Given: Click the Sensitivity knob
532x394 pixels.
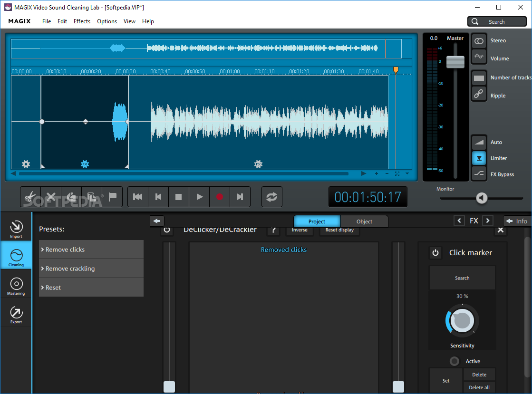Looking at the screenshot, I should pos(462,320).
